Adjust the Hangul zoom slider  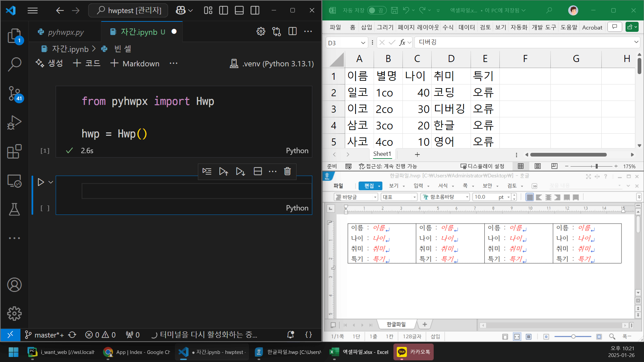(573, 337)
